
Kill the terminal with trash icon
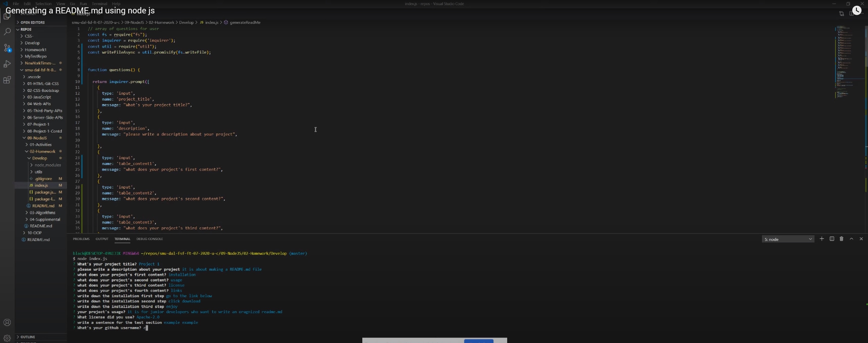point(841,239)
